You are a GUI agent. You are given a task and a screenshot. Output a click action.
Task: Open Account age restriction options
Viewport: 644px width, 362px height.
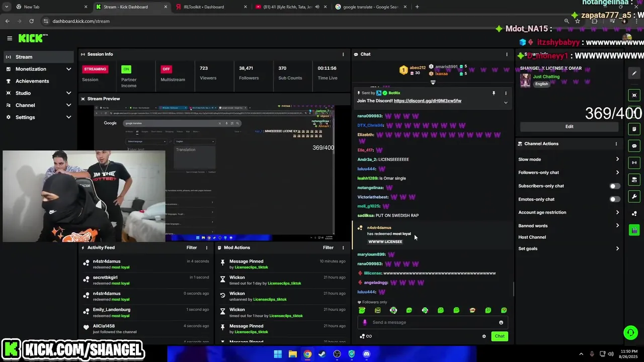[x=617, y=212]
